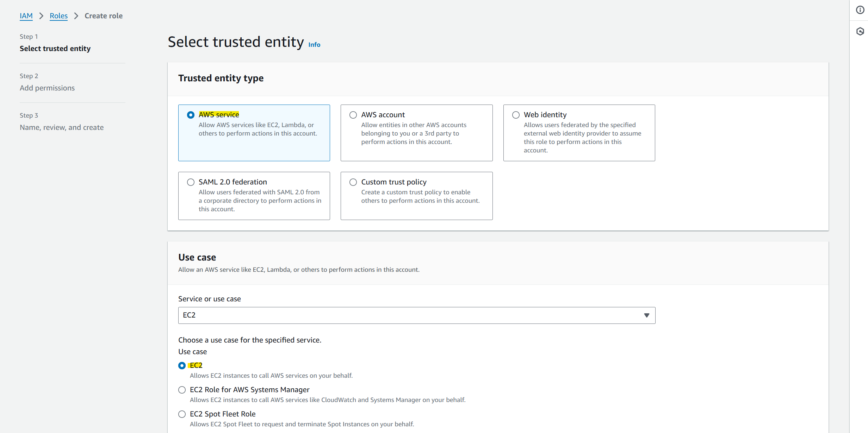The height and width of the screenshot is (433, 868).
Task: Choose EC2 Role for AWS Systems Manager
Action: [182, 390]
